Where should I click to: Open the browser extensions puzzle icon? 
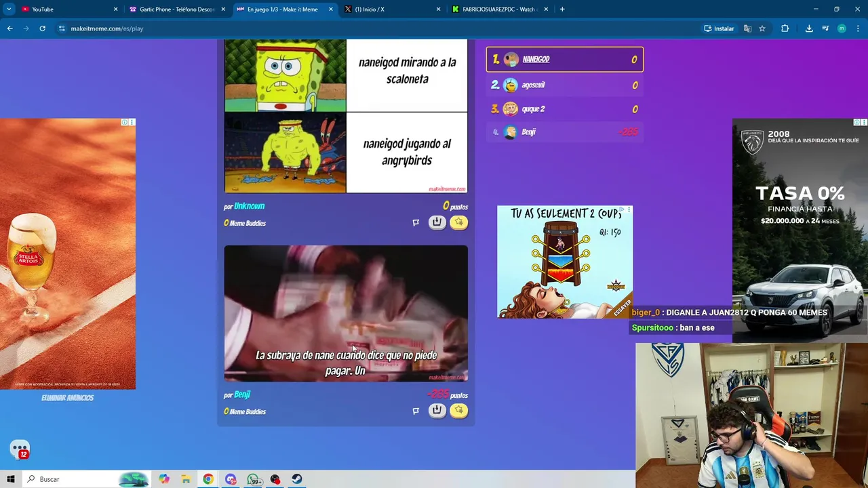click(x=785, y=28)
